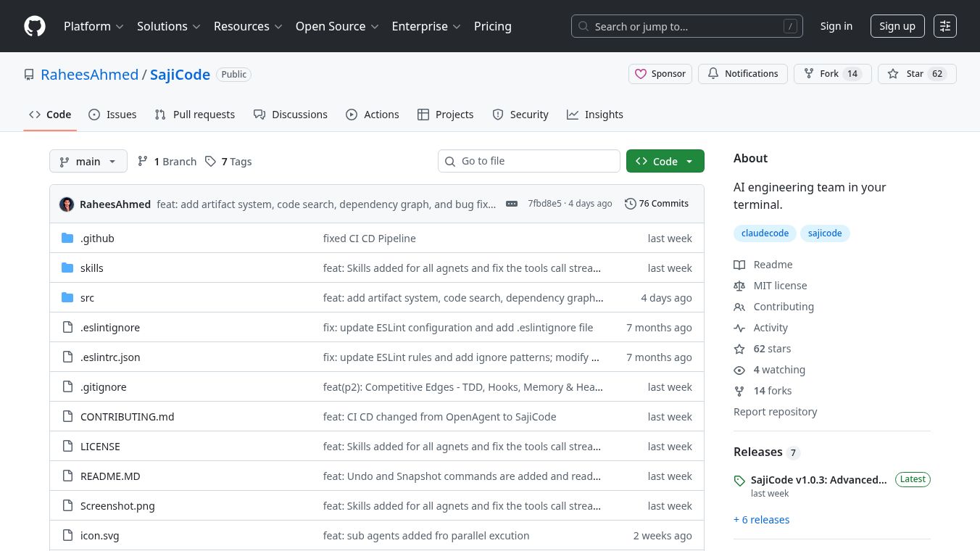
Task: Switch to the Issues tab
Action: tap(112, 115)
